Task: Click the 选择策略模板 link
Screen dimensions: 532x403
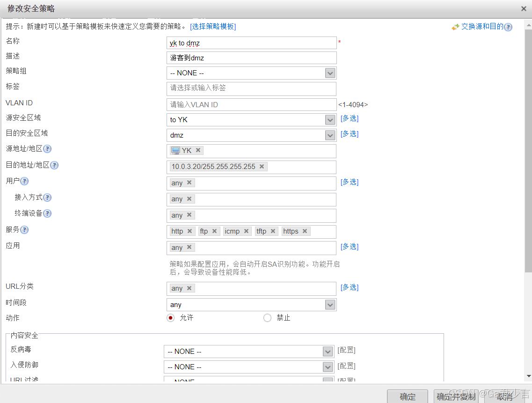Action: pos(213,27)
